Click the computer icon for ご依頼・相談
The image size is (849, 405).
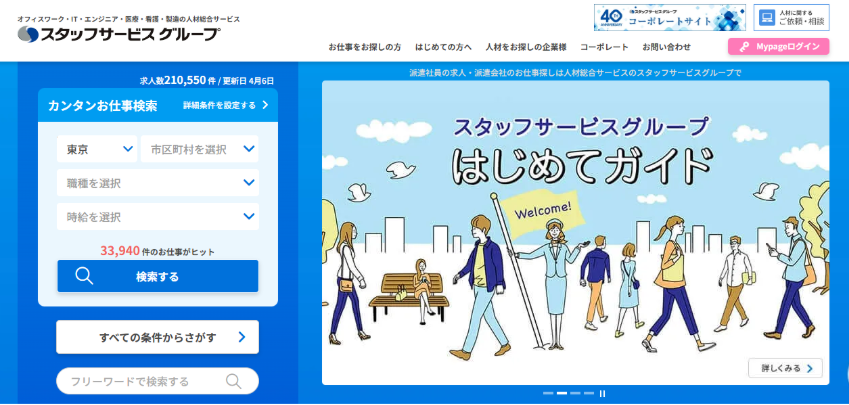coord(766,18)
